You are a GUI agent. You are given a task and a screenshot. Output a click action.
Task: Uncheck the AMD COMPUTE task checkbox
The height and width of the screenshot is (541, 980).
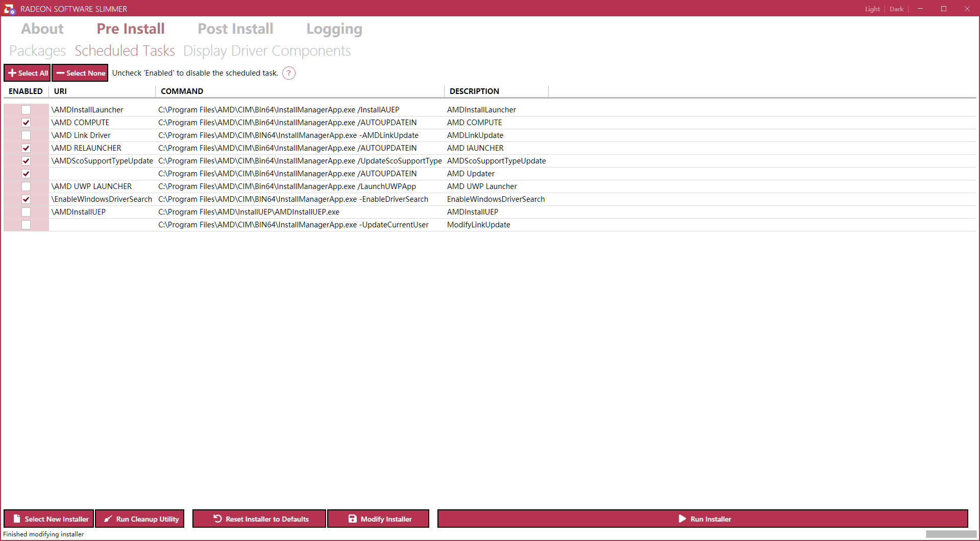tap(26, 123)
